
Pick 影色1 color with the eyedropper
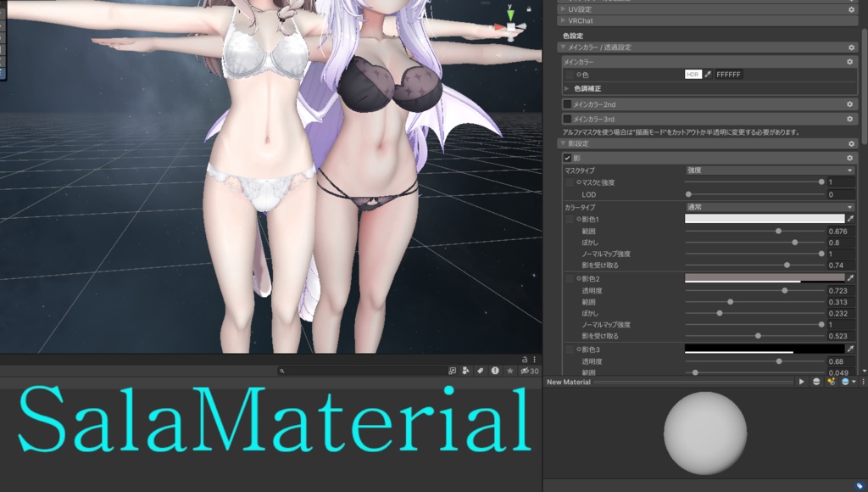[850, 219]
